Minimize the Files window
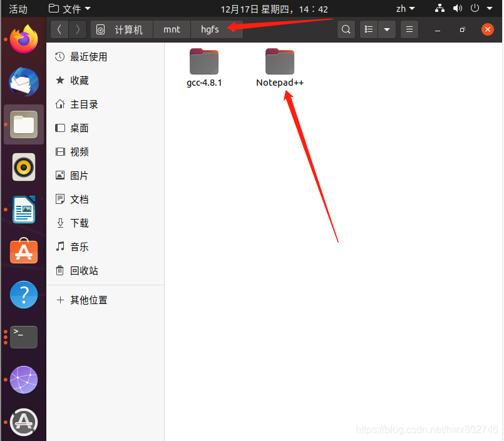 click(x=438, y=30)
